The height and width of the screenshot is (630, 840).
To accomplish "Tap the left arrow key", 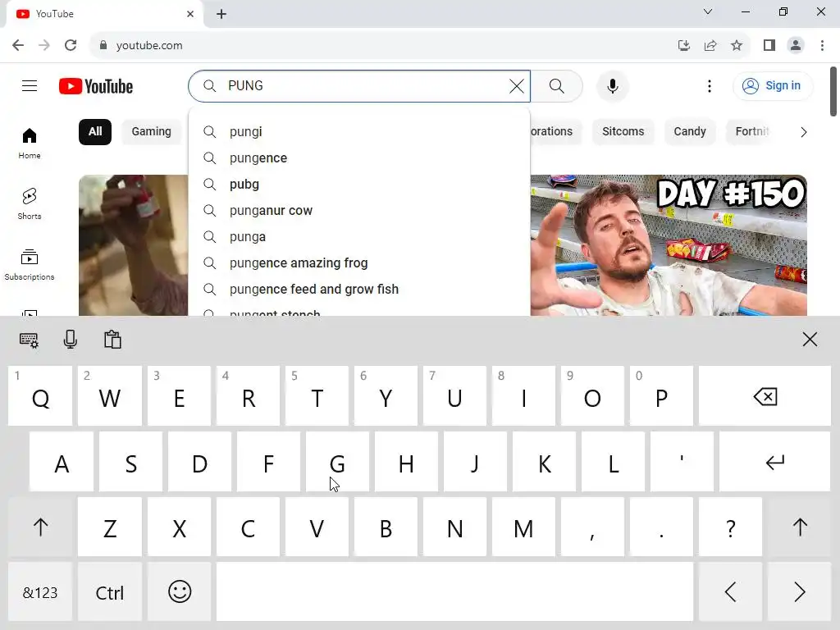I will tap(730, 592).
